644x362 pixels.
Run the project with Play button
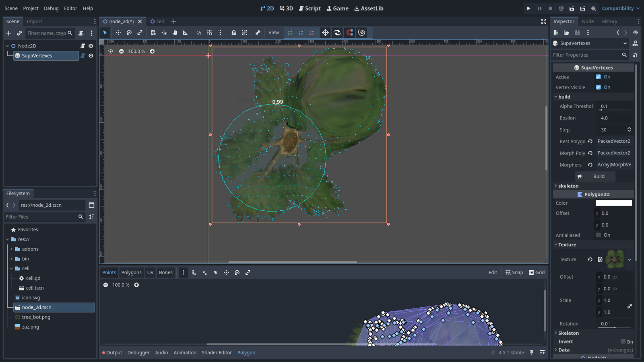point(528,8)
